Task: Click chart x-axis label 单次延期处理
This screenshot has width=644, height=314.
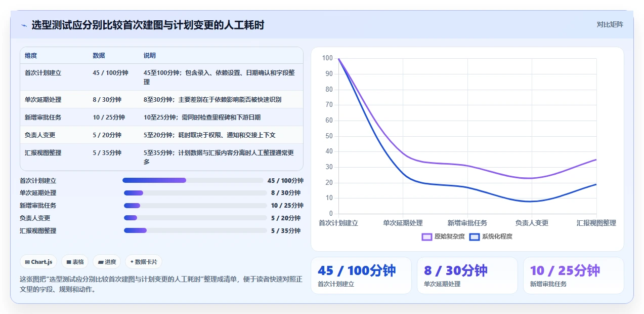Action: tap(403, 223)
